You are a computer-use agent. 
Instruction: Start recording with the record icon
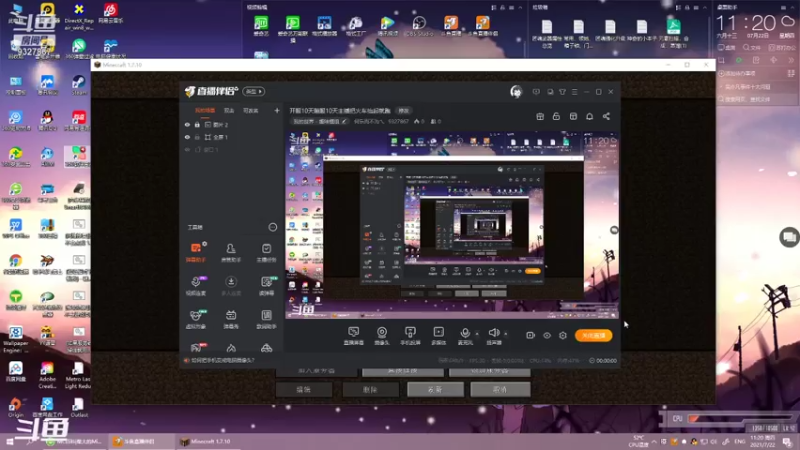530,335
